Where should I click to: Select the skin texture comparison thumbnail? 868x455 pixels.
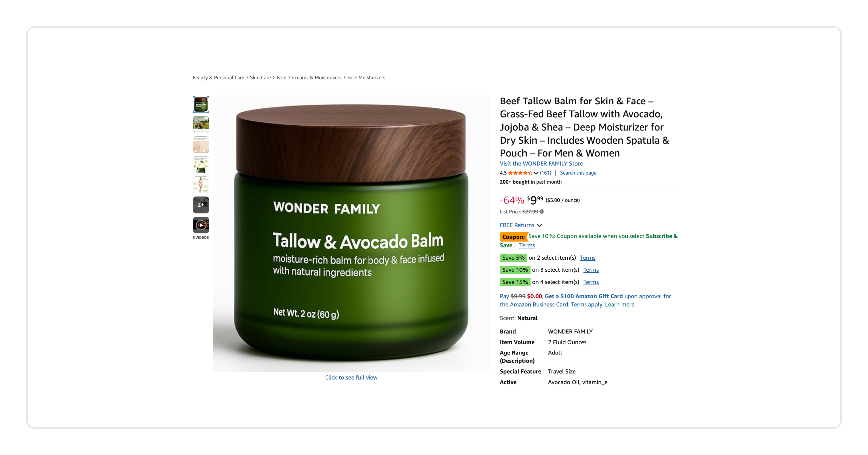coord(201,145)
